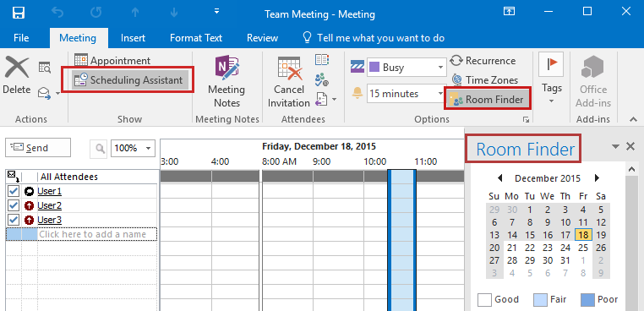Image resolution: width=644 pixels, height=311 pixels.
Task: Select the Meeting ribbon tab
Action: pos(78,38)
